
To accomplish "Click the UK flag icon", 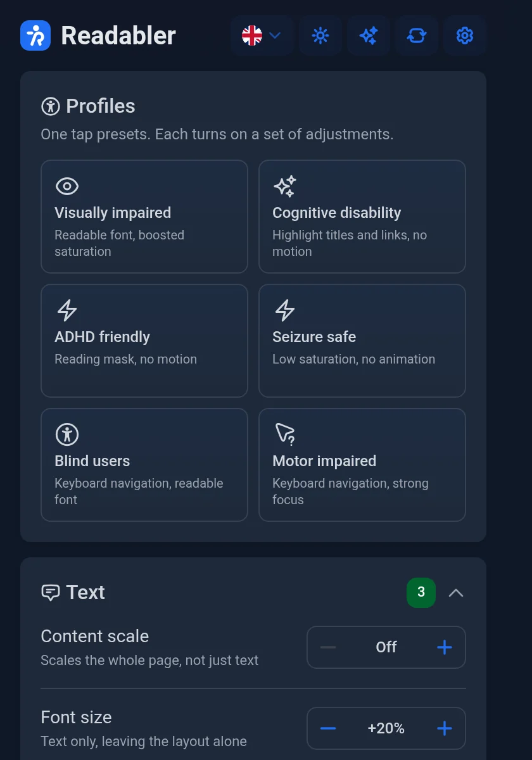I will click(252, 35).
